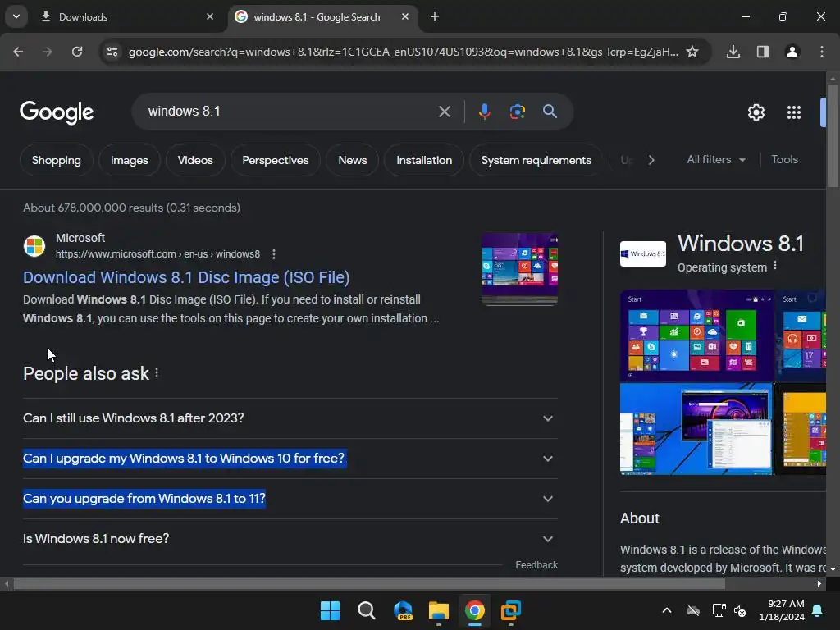Click the horizontal scrollbar thumb

pyautogui.click(x=369, y=583)
